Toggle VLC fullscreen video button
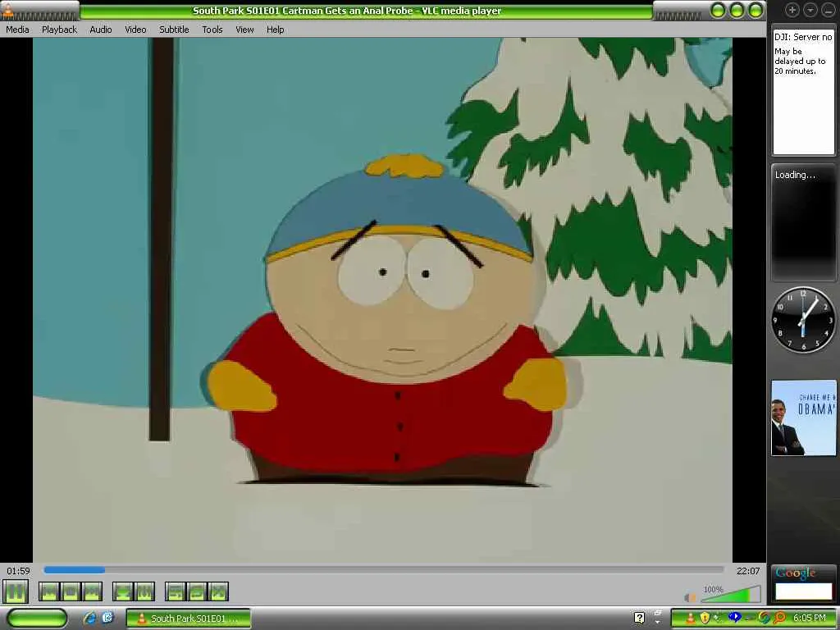 point(123,592)
